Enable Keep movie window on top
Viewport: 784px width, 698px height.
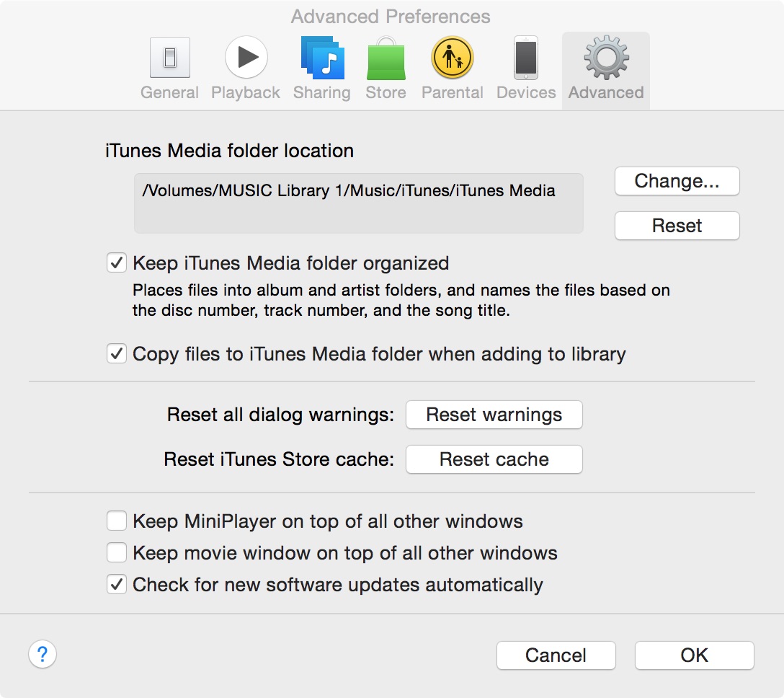point(117,553)
